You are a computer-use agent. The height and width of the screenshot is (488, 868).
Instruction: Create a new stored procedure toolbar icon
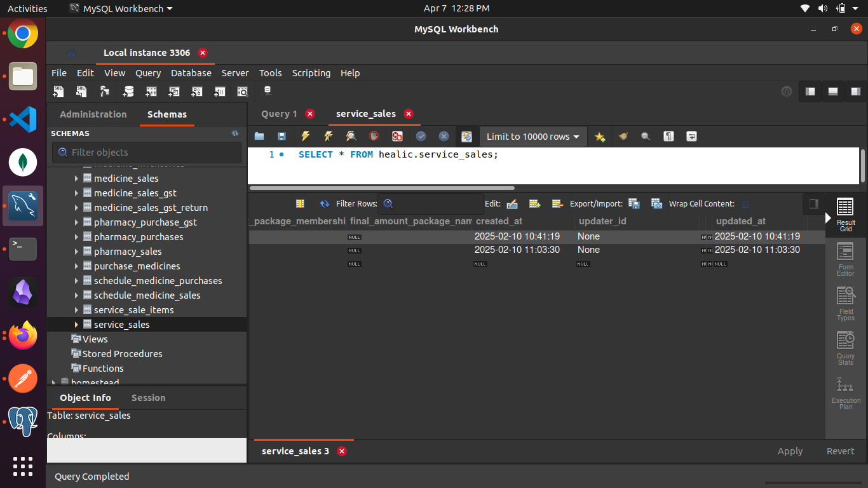pyautogui.click(x=196, y=91)
